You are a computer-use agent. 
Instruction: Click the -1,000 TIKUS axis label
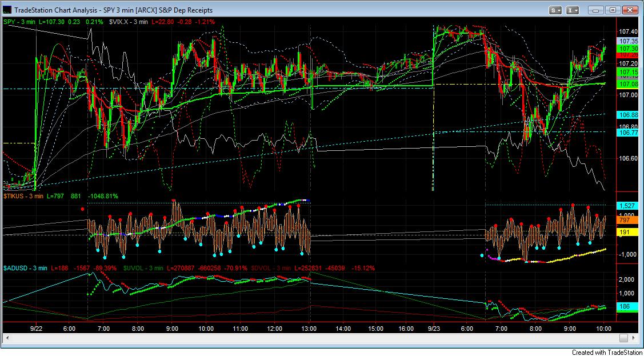(628, 255)
